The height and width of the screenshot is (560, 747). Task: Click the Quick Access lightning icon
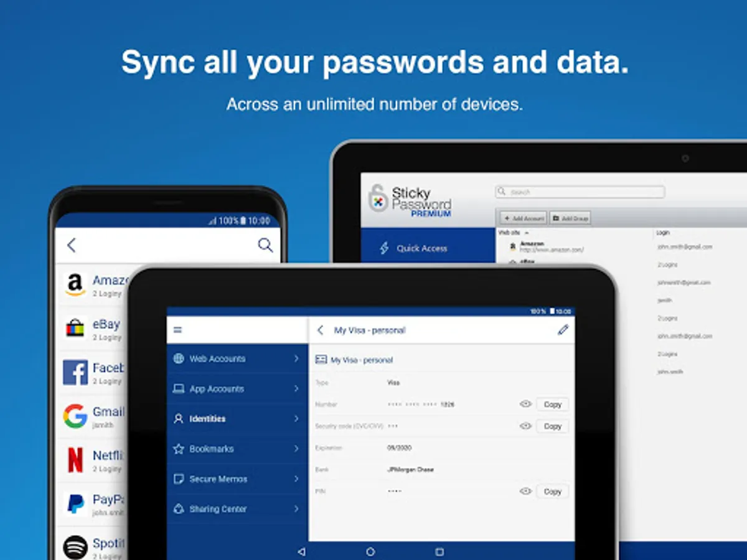pos(384,248)
